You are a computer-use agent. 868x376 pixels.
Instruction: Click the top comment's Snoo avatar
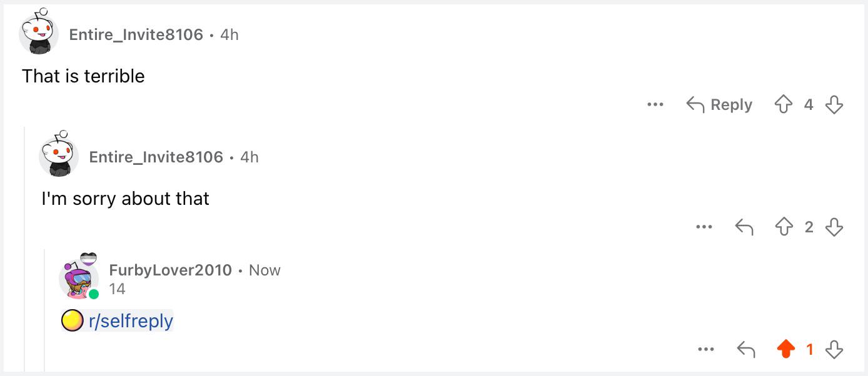click(39, 32)
